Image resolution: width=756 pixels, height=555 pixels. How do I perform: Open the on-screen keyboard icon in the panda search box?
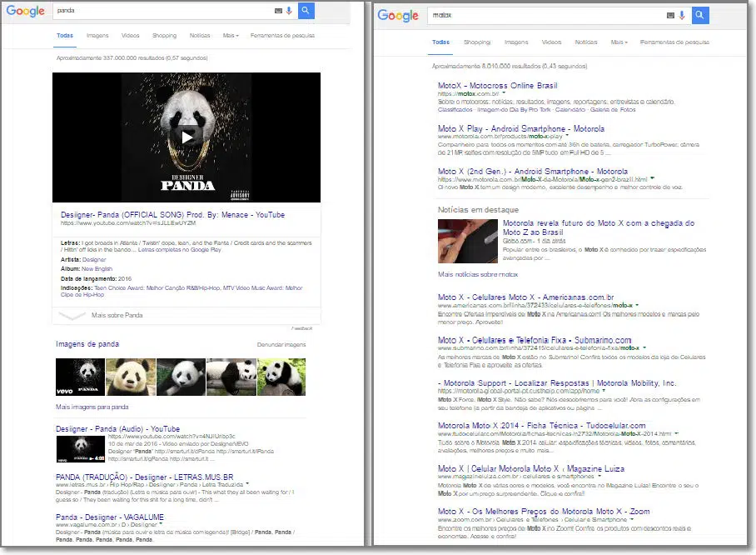(278, 11)
